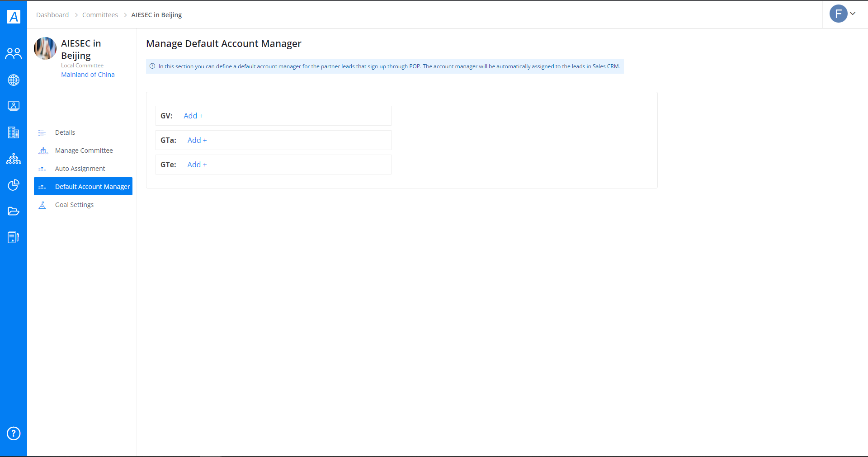Click the Manage Committee hierarchy icon
The height and width of the screenshot is (457, 868).
(x=43, y=151)
